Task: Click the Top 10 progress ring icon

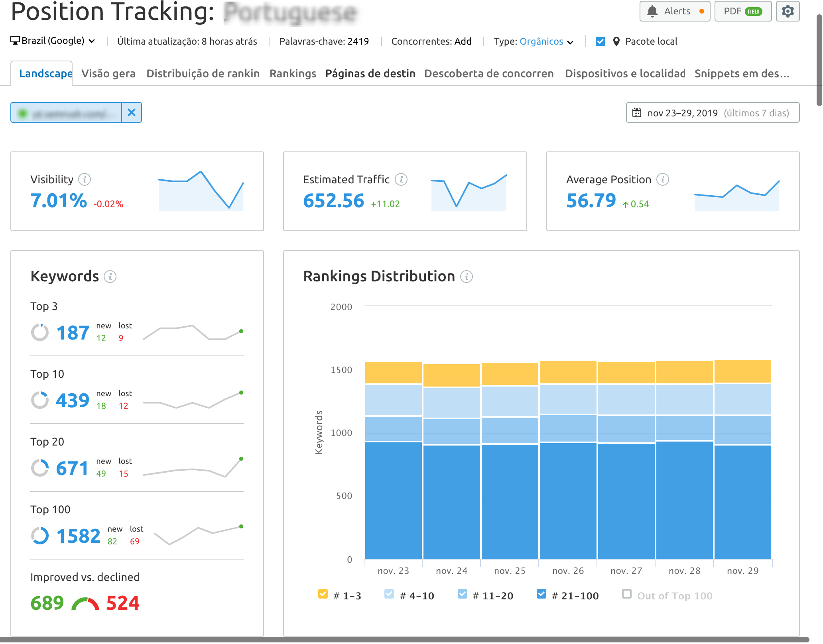Action: (40, 400)
